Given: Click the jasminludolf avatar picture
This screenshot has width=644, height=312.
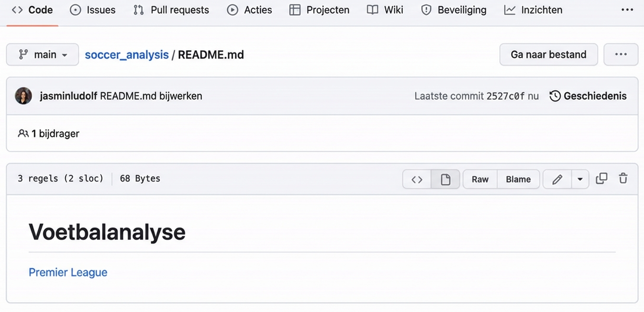Looking at the screenshot, I should click(23, 96).
